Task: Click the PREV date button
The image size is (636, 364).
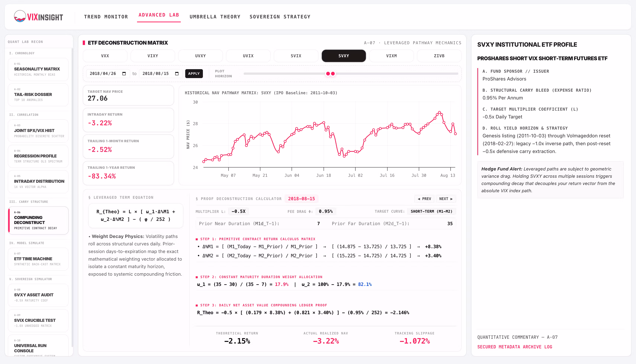Action: point(425,199)
